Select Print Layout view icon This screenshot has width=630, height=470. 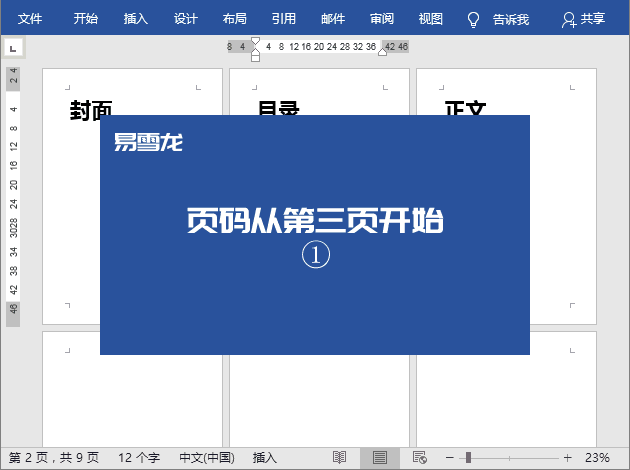(x=380, y=458)
